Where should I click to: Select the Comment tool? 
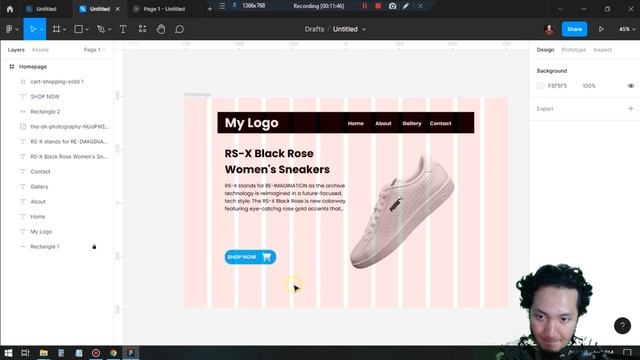coord(180,29)
